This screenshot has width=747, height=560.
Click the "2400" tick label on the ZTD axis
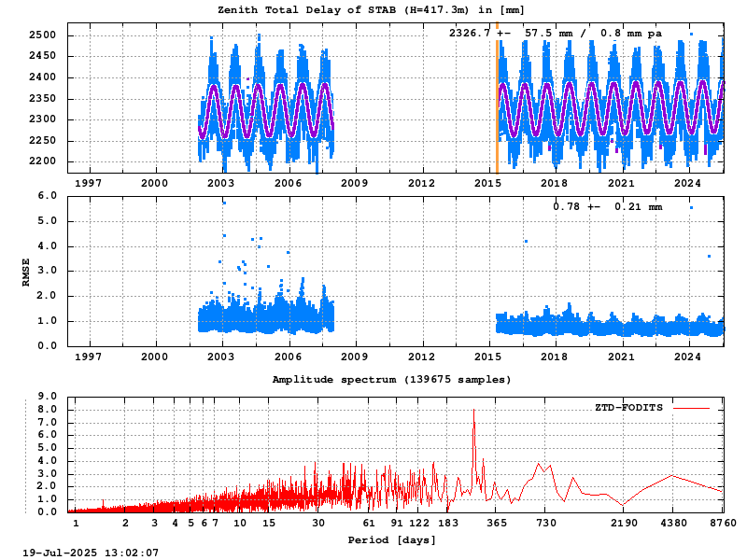pyautogui.click(x=42, y=77)
